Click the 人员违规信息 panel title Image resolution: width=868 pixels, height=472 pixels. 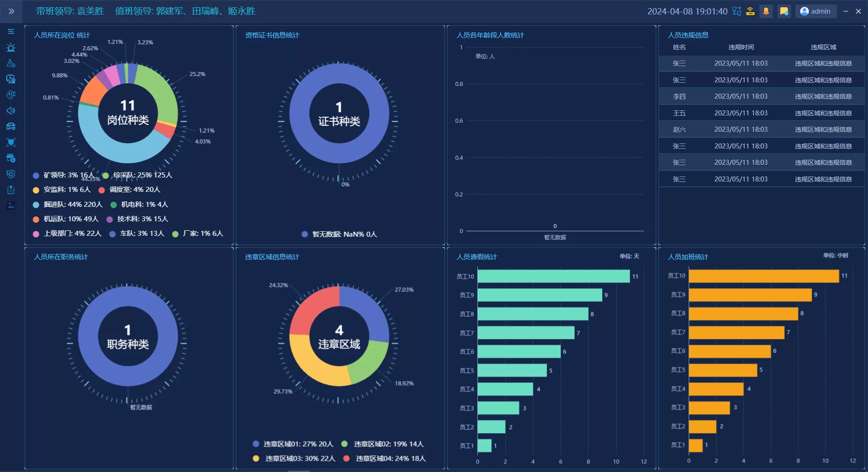tap(688, 35)
